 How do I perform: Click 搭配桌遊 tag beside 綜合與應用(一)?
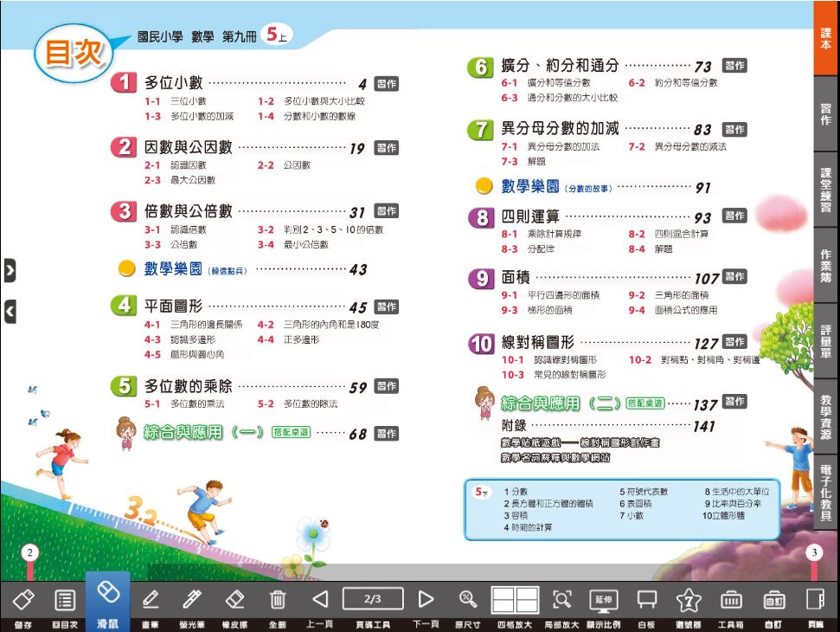coord(292,432)
